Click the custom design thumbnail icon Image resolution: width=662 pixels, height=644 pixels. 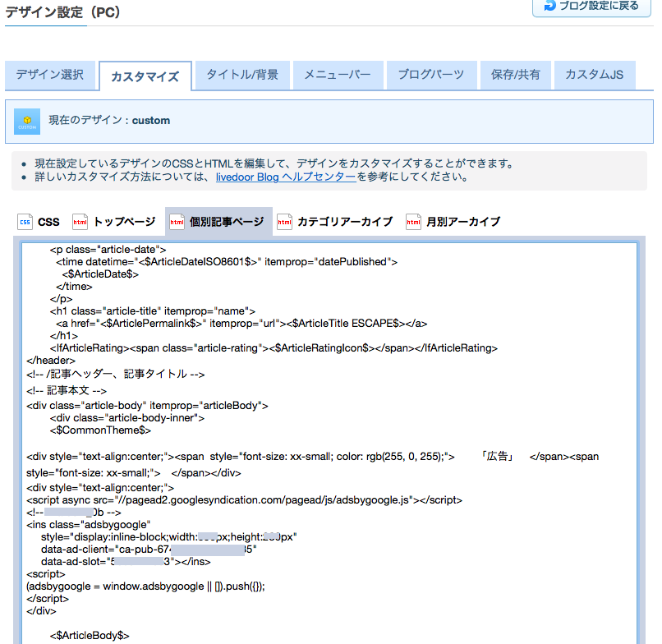[27, 122]
